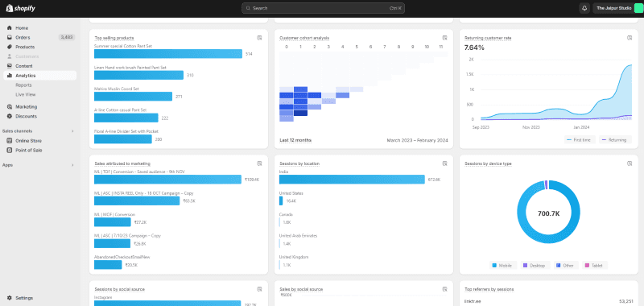The height and width of the screenshot is (306, 644).
Task: Click the 7.64% returning rate value
Action: tap(474, 48)
